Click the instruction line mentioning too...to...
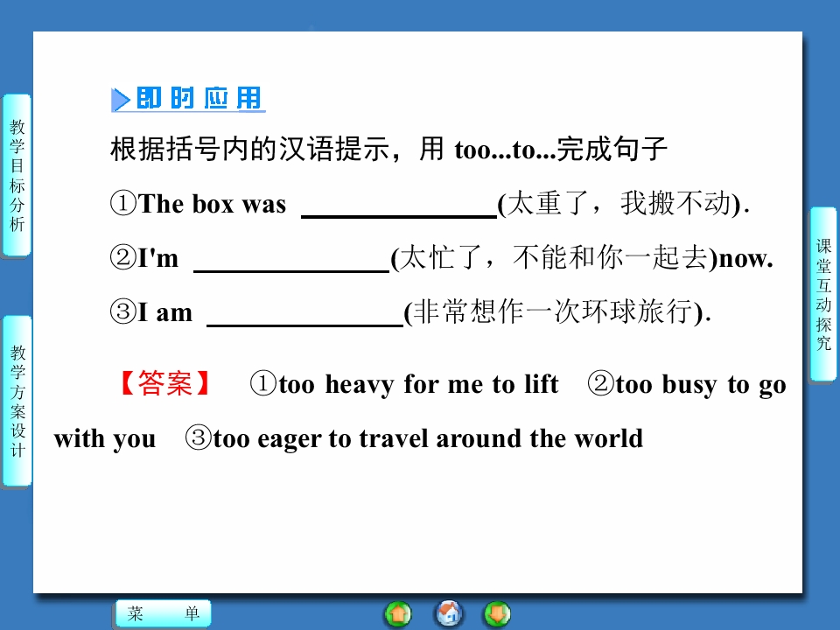840x630 pixels. (388, 149)
